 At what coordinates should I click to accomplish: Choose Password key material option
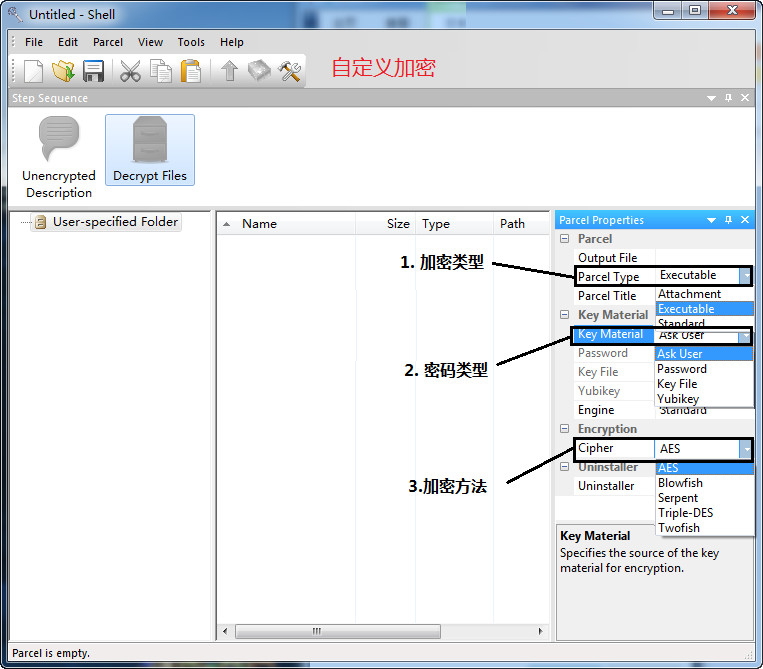click(704, 369)
